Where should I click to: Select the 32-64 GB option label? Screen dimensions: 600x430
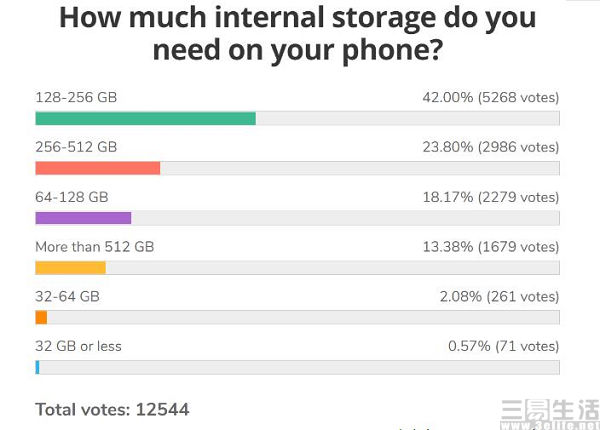click(68, 296)
